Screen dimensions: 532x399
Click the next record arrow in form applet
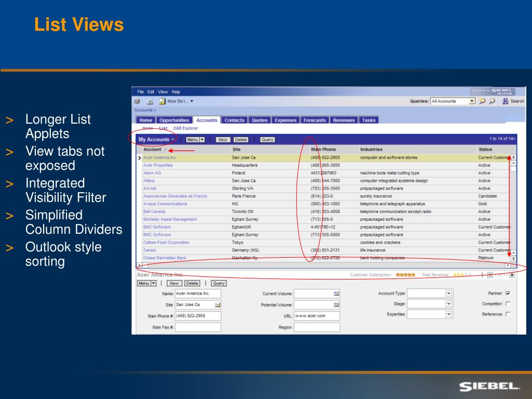tap(512, 275)
